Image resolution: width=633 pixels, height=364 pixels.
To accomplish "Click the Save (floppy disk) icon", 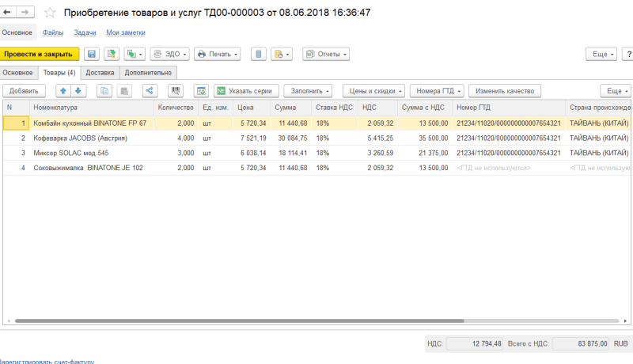I will (x=91, y=54).
